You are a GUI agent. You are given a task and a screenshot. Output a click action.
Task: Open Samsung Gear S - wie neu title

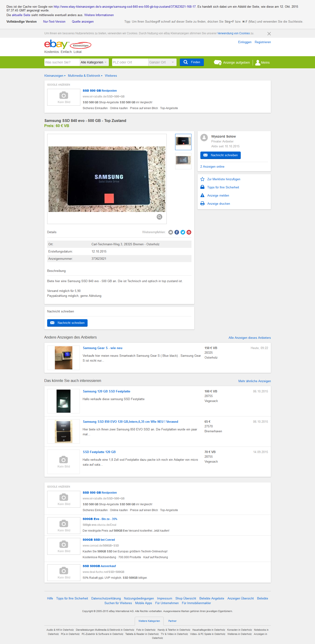point(103,348)
